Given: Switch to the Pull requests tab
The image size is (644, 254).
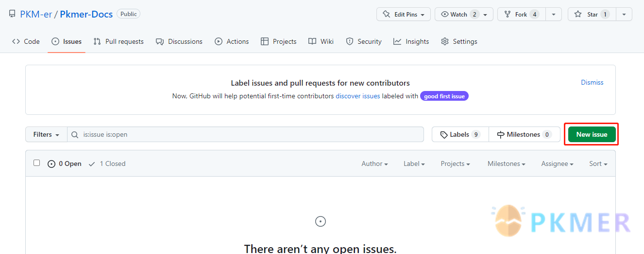Looking at the screenshot, I should pos(119,42).
